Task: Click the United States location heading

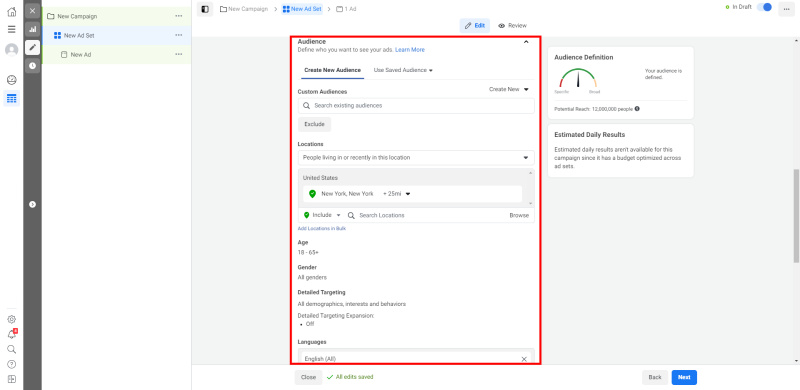Action: click(x=320, y=178)
